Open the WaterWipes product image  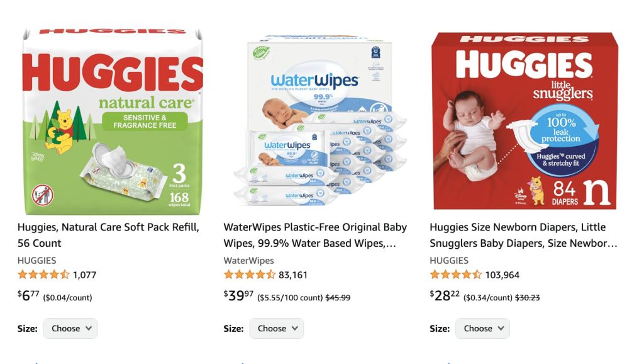point(319,120)
